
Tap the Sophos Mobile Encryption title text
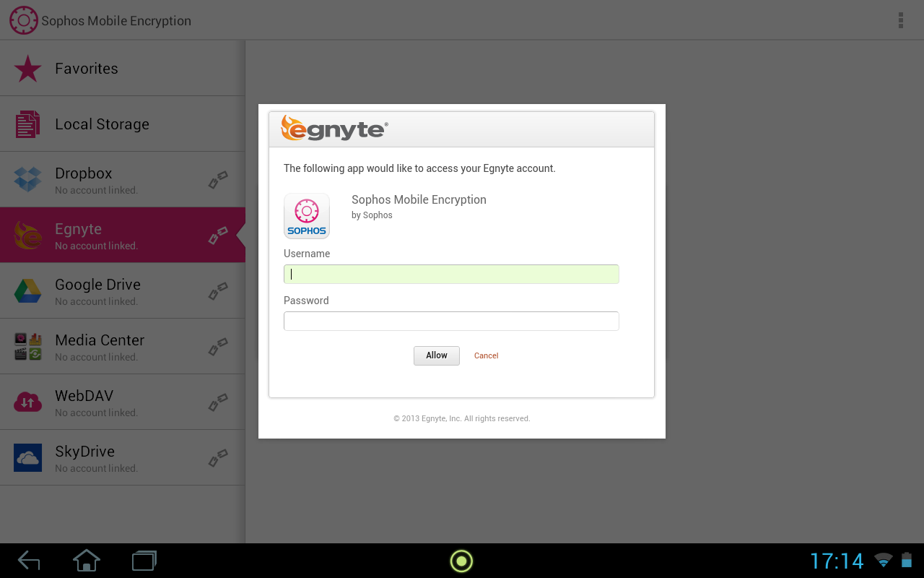pyautogui.click(x=116, y=21)
